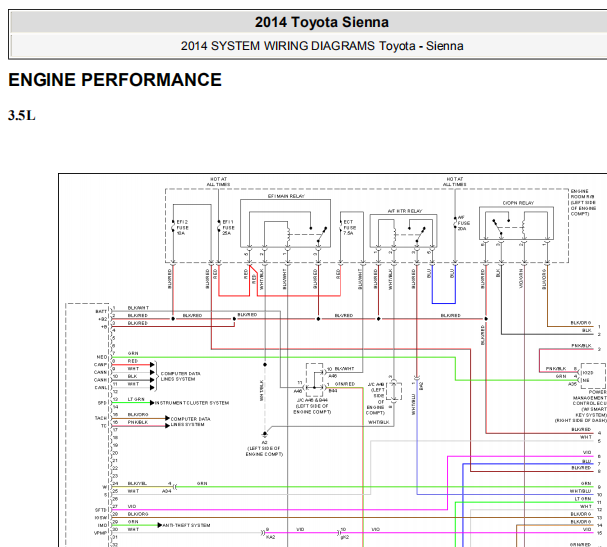Select "COMPUTER DATA LINES SYSTEM" beside TACH line
607x547 pixels.
pos(190,422)
